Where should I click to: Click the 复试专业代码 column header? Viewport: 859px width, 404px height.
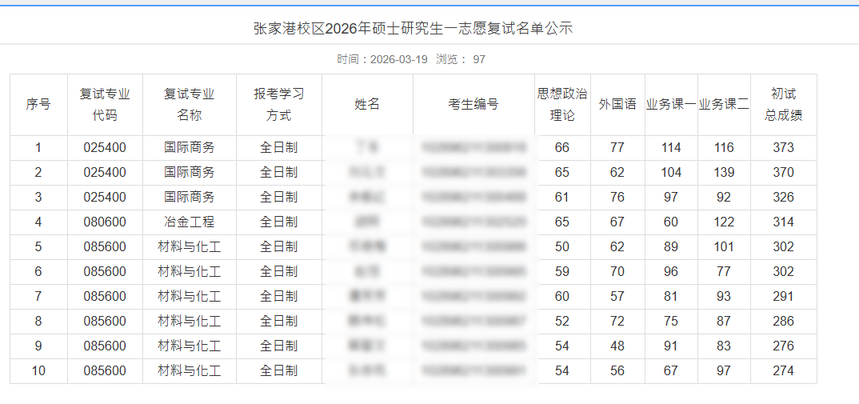click(105, 104)
